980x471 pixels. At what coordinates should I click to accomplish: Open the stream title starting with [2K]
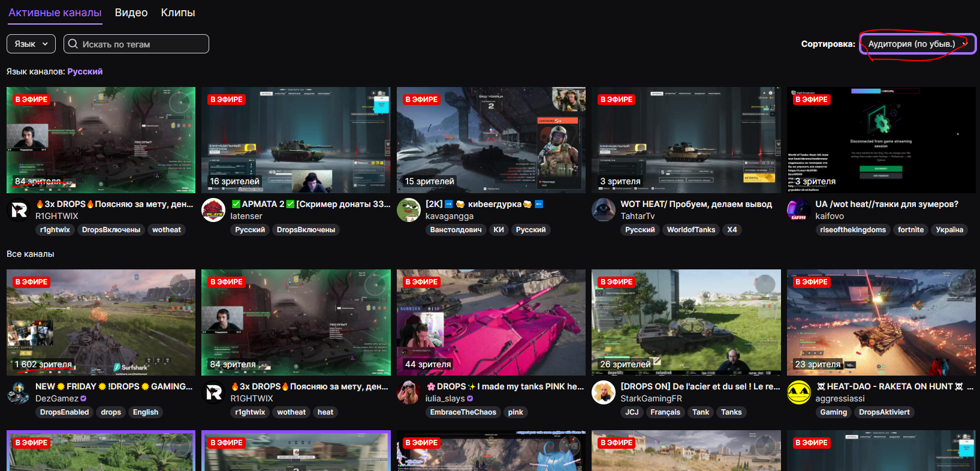[484, 204]
